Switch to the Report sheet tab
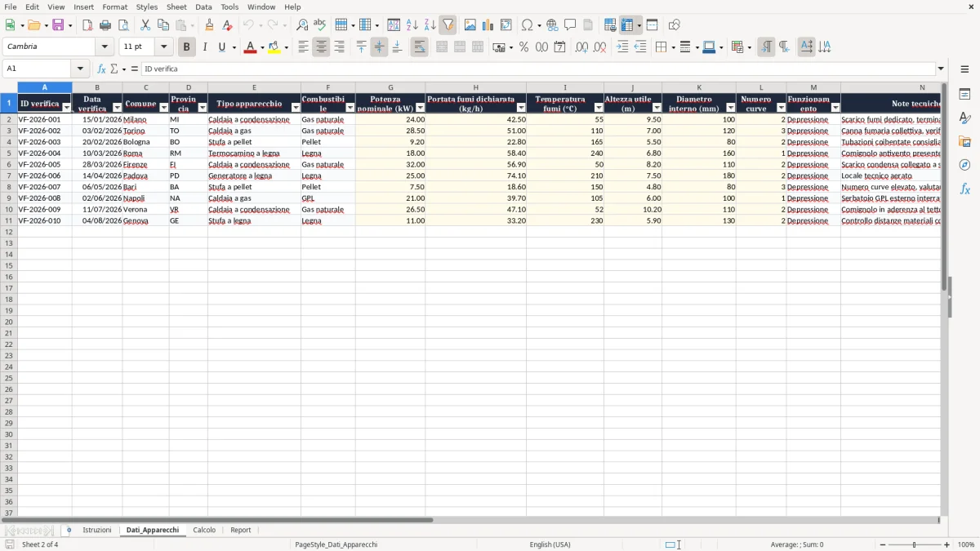Viewport: 980px width, 551px height. pos(240,530)
